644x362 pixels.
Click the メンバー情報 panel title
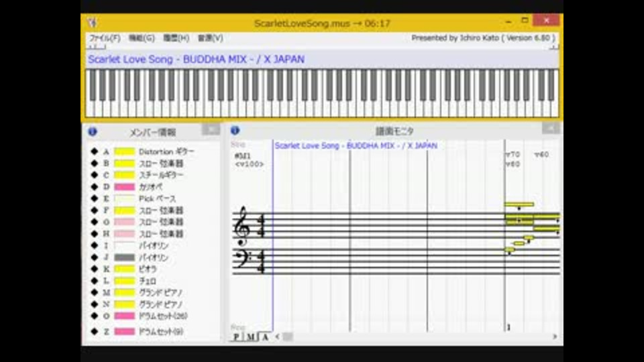point(153,132)
